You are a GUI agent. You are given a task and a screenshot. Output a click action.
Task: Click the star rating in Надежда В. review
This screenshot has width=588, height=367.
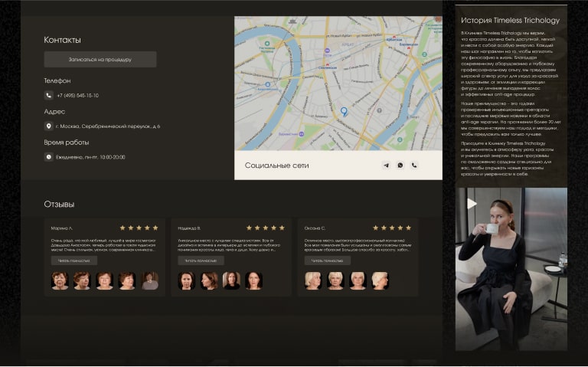266,228
